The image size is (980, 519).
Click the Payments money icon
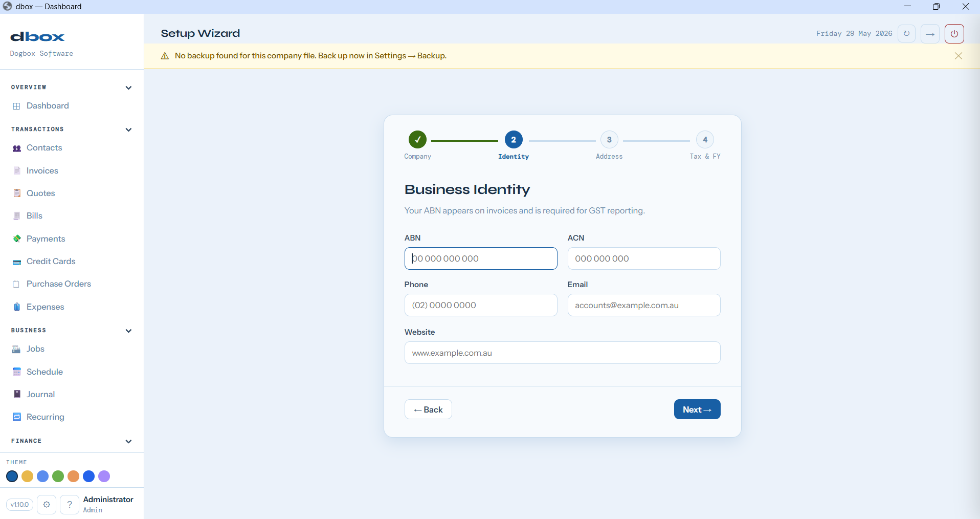point(17,239)
